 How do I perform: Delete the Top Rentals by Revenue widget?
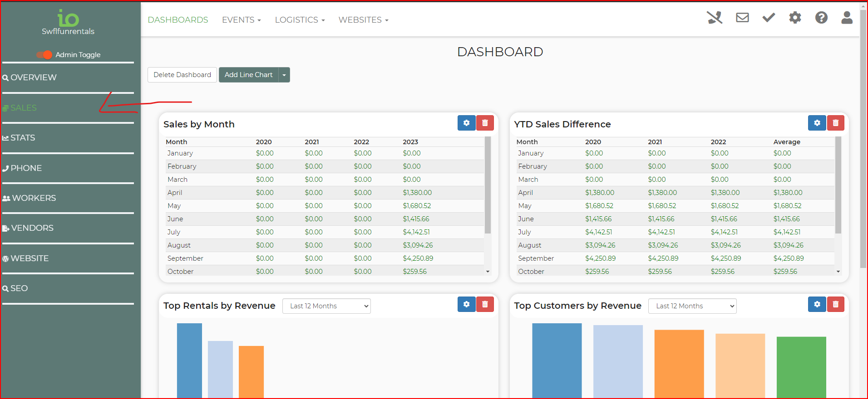coord(485,304)
